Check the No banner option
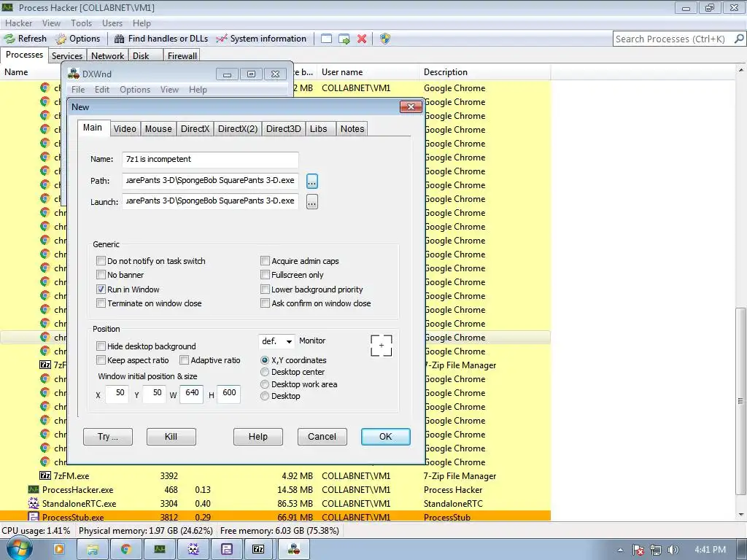Viewport: 747px width, 560px height. coord(101,274)
